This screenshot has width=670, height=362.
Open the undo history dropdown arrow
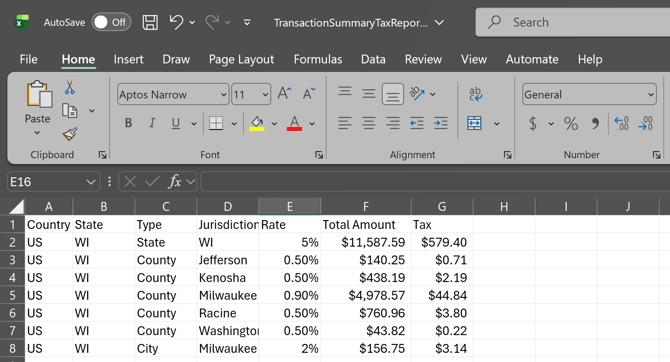(192, 23)
